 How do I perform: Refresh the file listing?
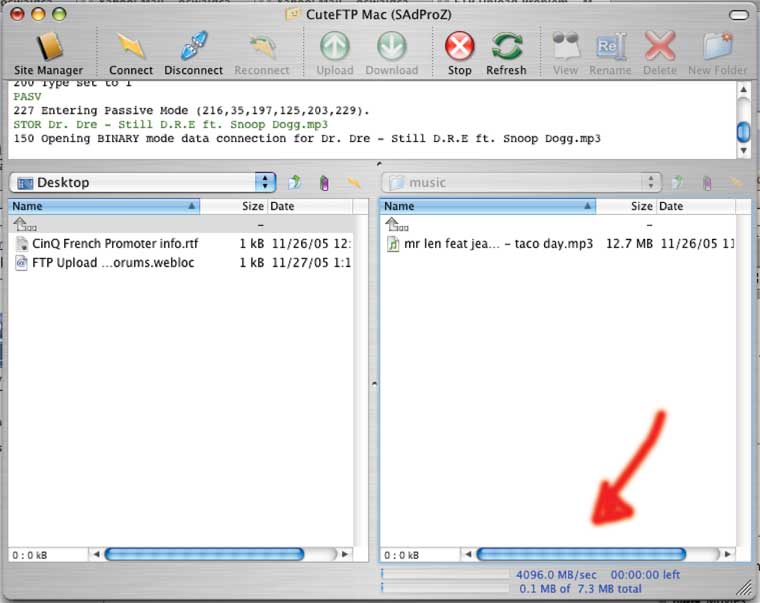coord(506,53)
